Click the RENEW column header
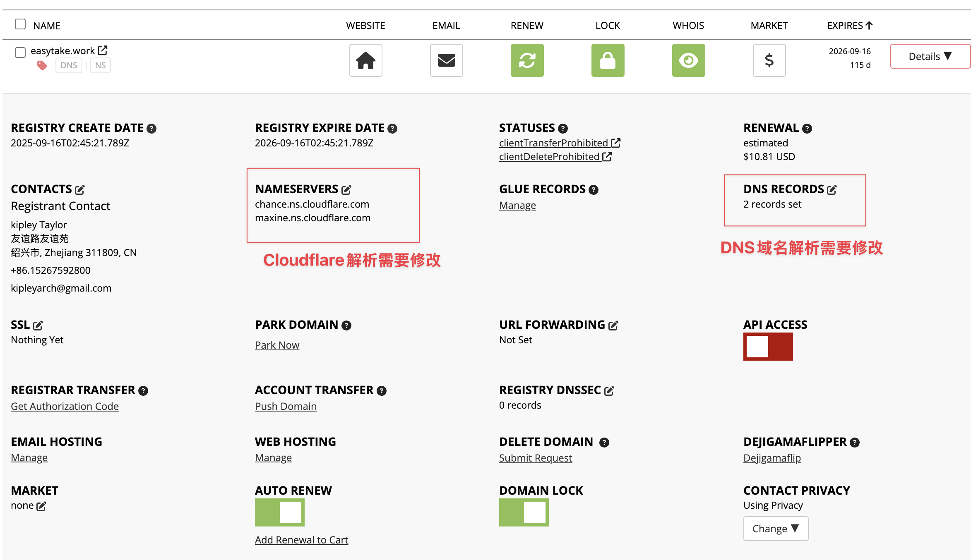 pos(527,26)
